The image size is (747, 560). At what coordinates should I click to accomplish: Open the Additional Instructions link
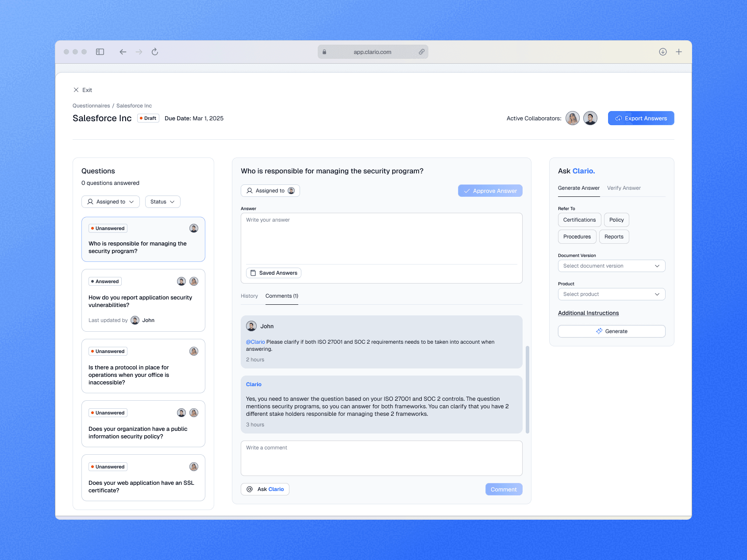[589, 313]
